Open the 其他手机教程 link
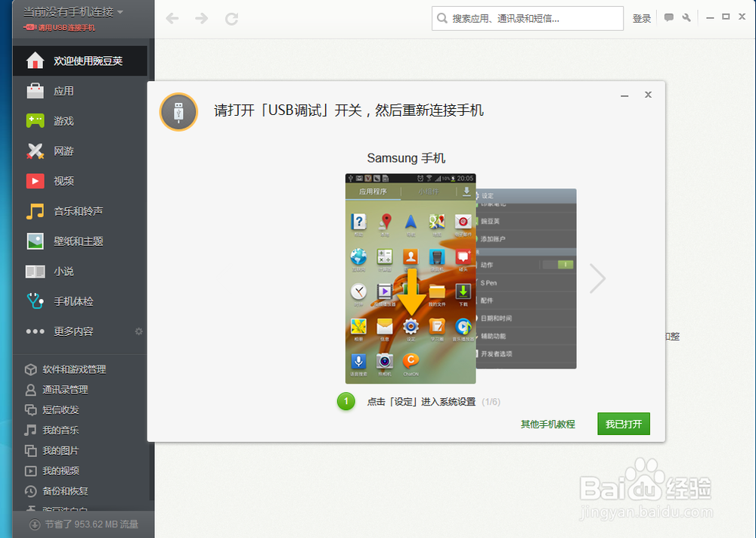The image size is (756, 538). click(547, 424)
